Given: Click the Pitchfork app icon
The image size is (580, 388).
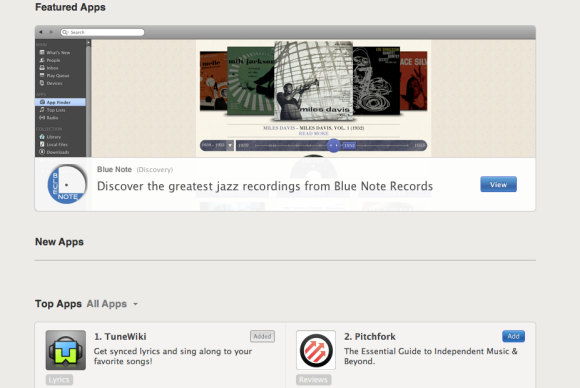Looking at the screenshot, I should click(316, 350).
